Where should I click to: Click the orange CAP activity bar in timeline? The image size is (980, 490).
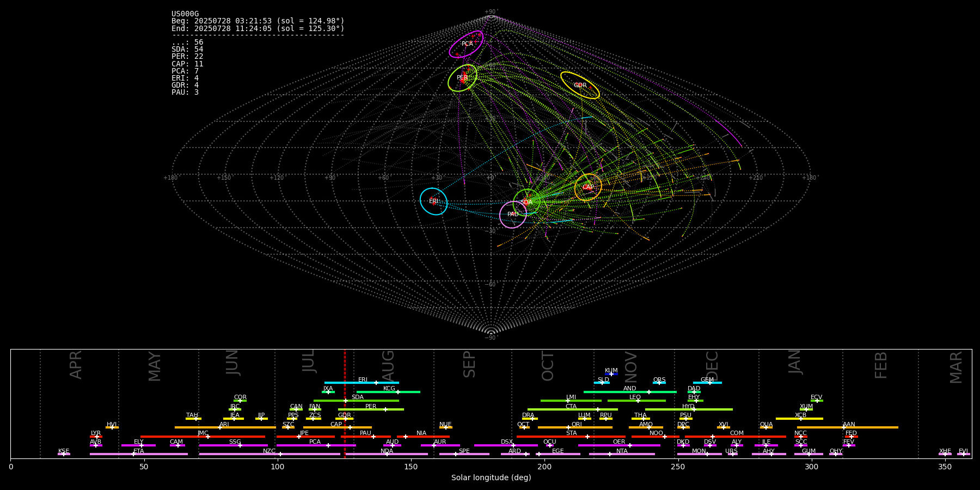click(x=338, y=427)
